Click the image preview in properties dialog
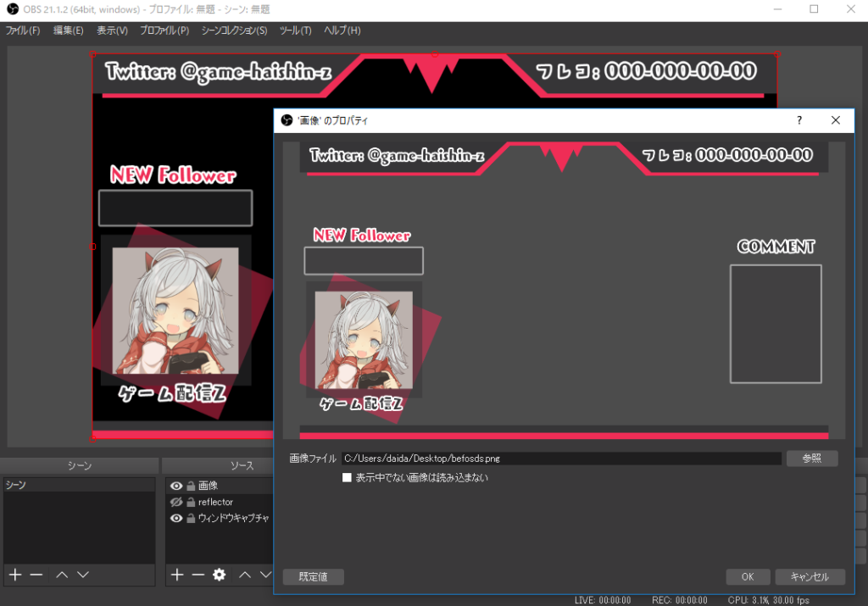This screenshot has width=868, height=606. [564, 291]
